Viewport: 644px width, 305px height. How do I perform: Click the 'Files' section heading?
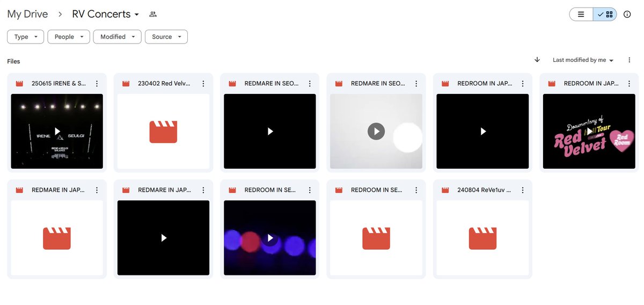point(13,61)
